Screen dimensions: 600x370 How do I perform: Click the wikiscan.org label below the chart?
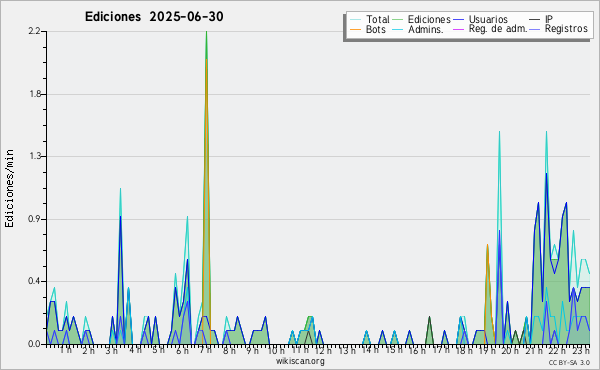tap(300, 361)
